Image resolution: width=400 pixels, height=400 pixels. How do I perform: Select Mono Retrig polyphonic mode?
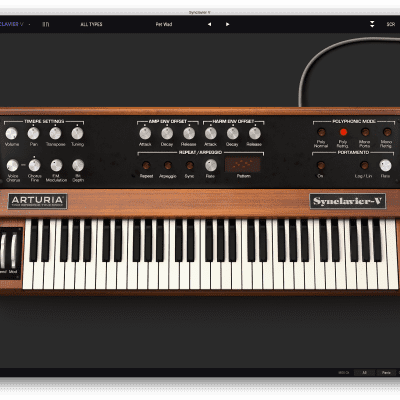click(387, 132)
